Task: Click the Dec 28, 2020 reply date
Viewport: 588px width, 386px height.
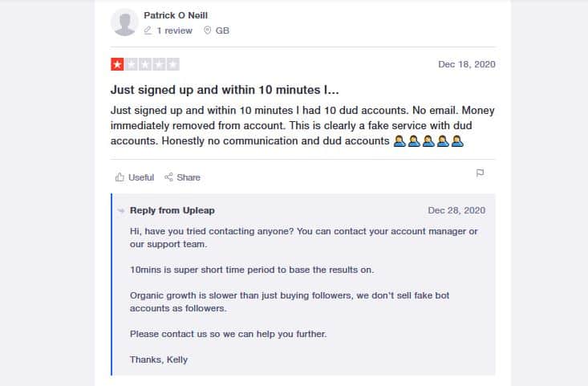Action: coord(456,210)
